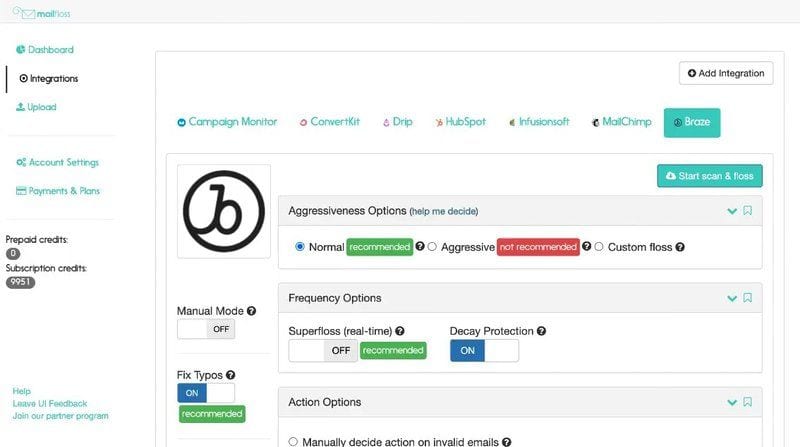This screenshot has height=447, width=800.
Task: Click Start scan & floss button
Action: (x=710, y=176)
